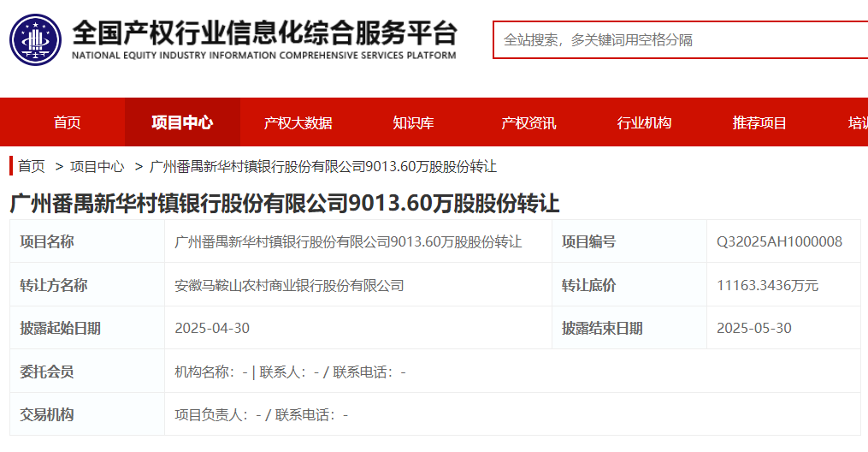Click the platform's round blue logo icon
This screenshot has width=868, height=452.
[35, 39]
